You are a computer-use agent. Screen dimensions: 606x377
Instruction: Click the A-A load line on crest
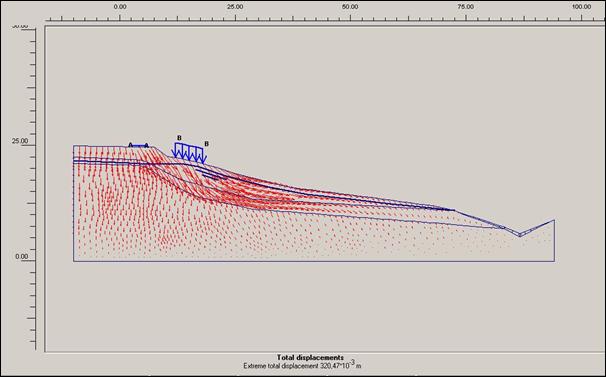click(x=138, y=146)
